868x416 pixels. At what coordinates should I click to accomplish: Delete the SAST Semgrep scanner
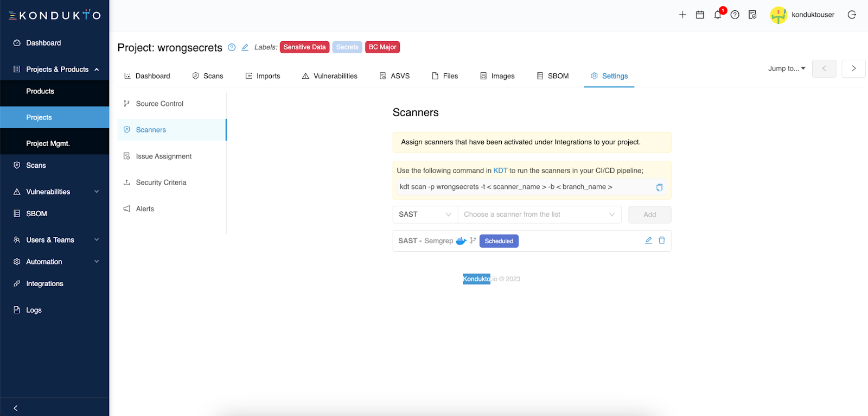coord(662,240)
